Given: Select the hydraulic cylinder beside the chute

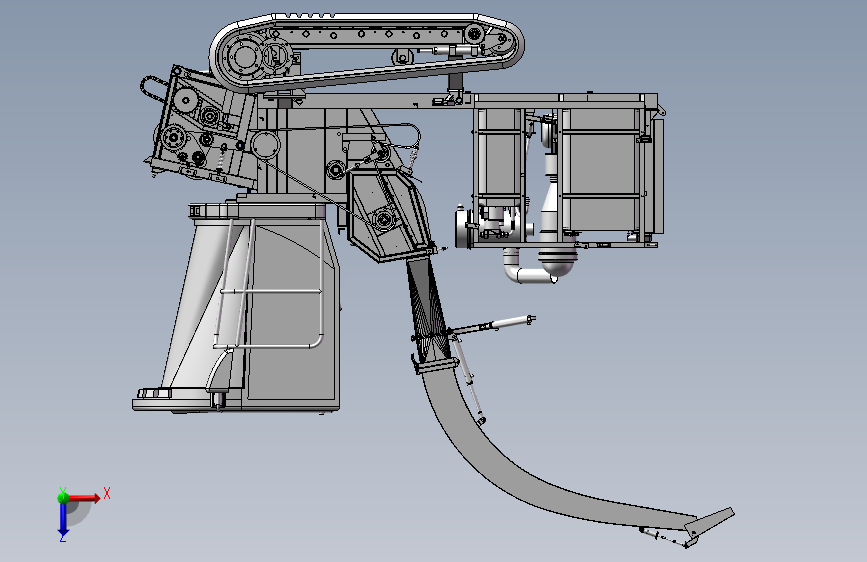Looking at the screenshot, I should (468, 377).
